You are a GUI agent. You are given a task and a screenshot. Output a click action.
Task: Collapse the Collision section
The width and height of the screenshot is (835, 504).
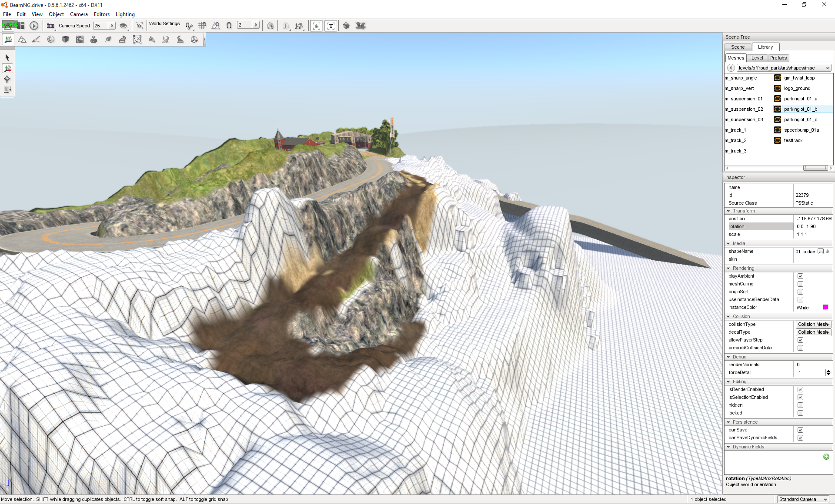[728, 316]
